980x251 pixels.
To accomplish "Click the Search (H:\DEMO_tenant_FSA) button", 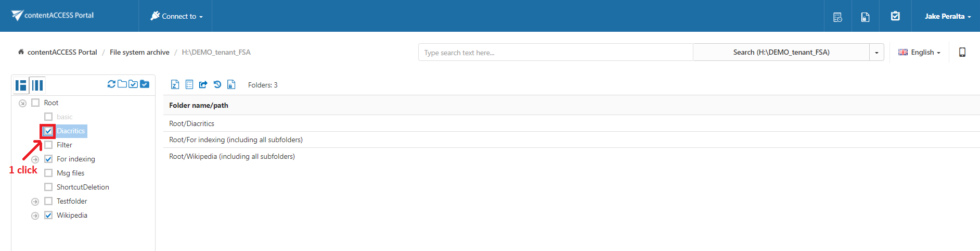I will point(781,52).
